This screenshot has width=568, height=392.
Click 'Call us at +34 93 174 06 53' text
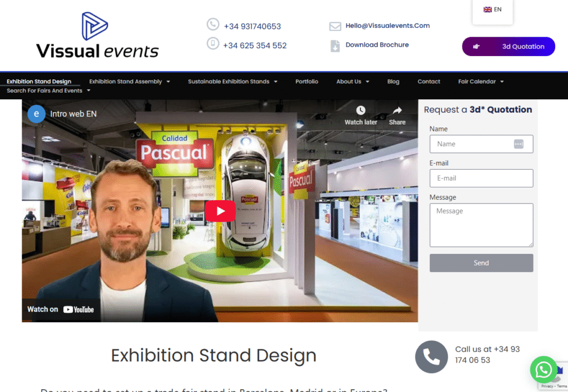pos(487,354)
